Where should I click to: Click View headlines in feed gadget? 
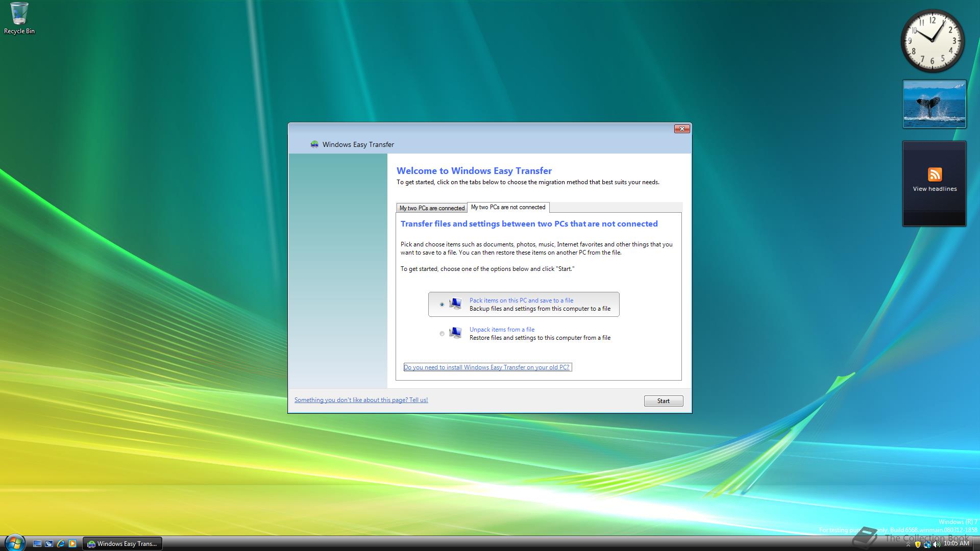pyautogui.click(x=935, y=189)
